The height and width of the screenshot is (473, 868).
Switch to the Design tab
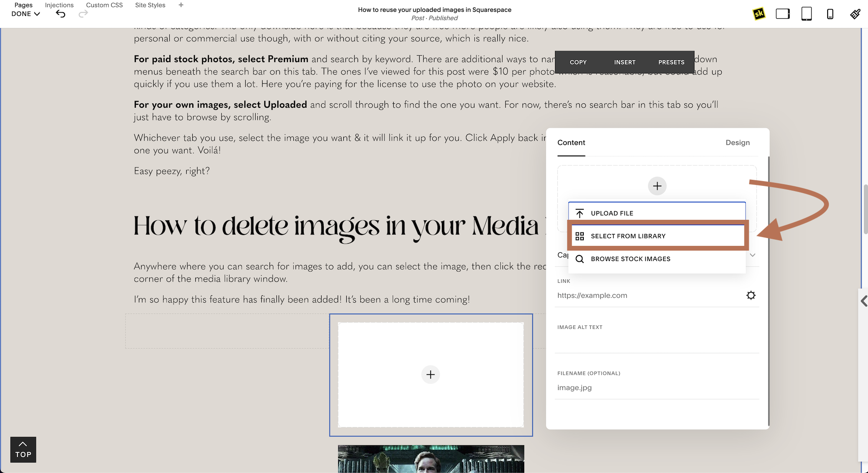[x=737, y=142]
